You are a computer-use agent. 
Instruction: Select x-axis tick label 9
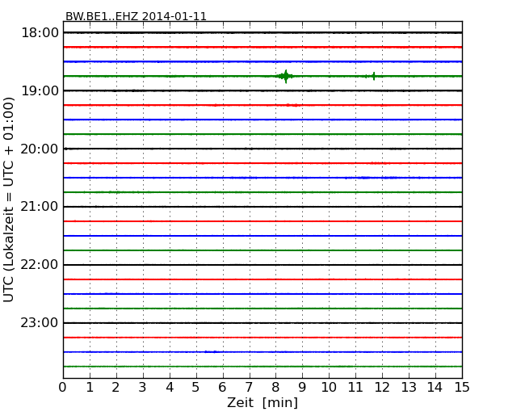(302, 388)
